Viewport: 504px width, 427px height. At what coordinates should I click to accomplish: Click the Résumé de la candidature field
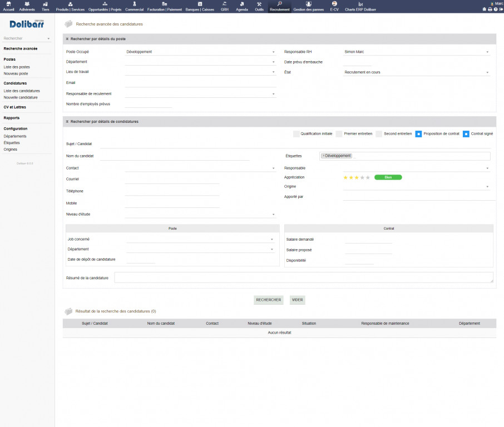303,277
